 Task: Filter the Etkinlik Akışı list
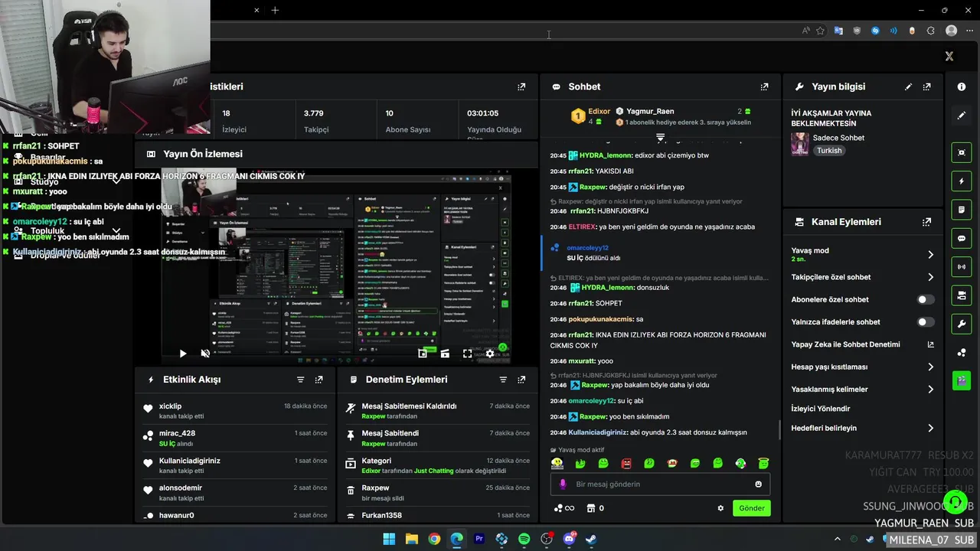pos(301,380)
